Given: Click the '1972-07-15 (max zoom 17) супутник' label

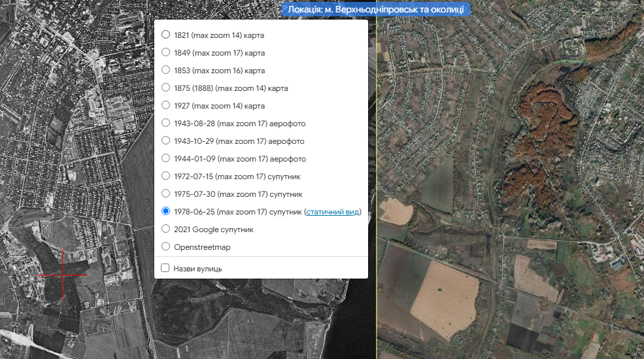Looking at the screenshot, I should pos(237,177).
